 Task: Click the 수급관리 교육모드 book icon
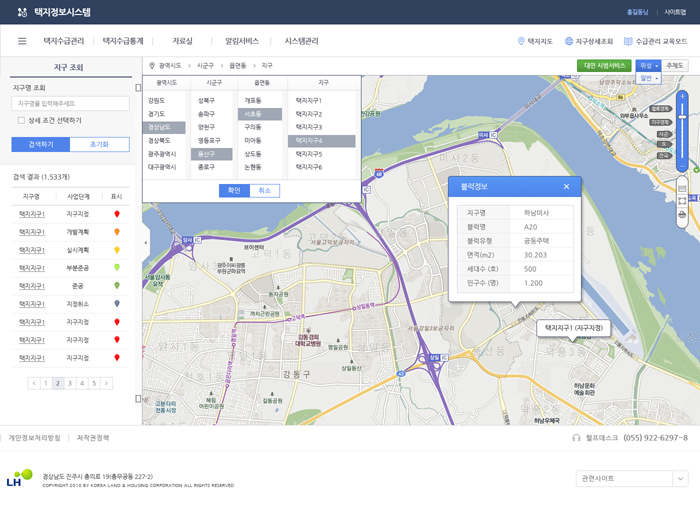coord(628,41)
